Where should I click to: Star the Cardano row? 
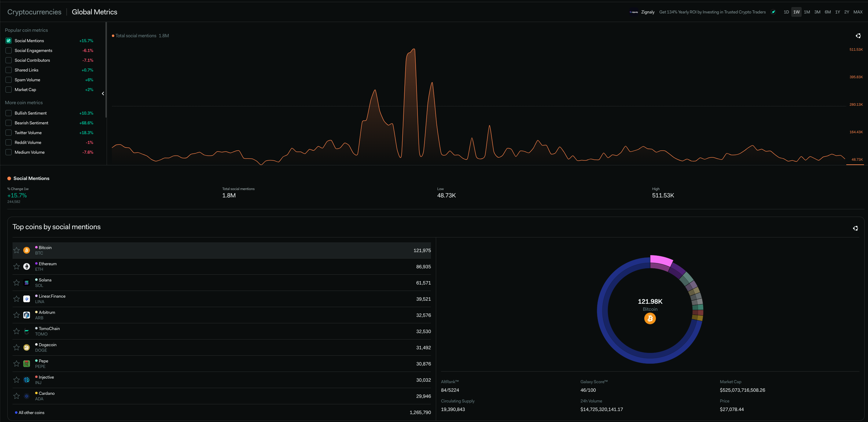point(17,396)
